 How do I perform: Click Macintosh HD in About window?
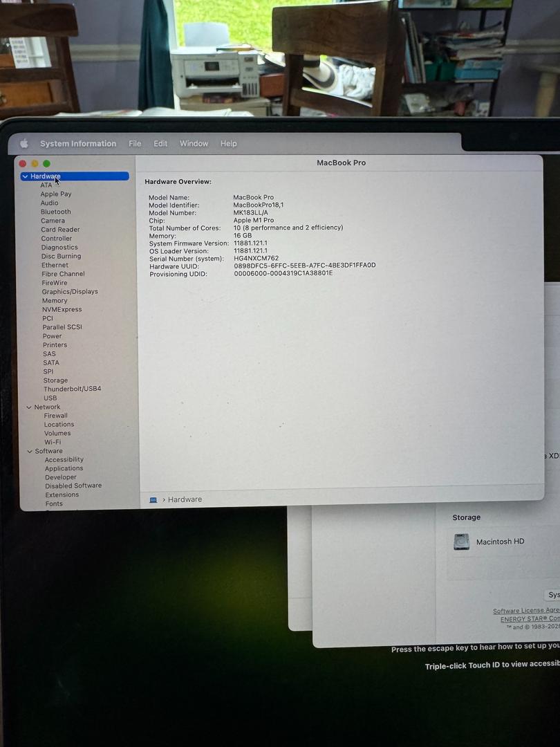(500, 542)
